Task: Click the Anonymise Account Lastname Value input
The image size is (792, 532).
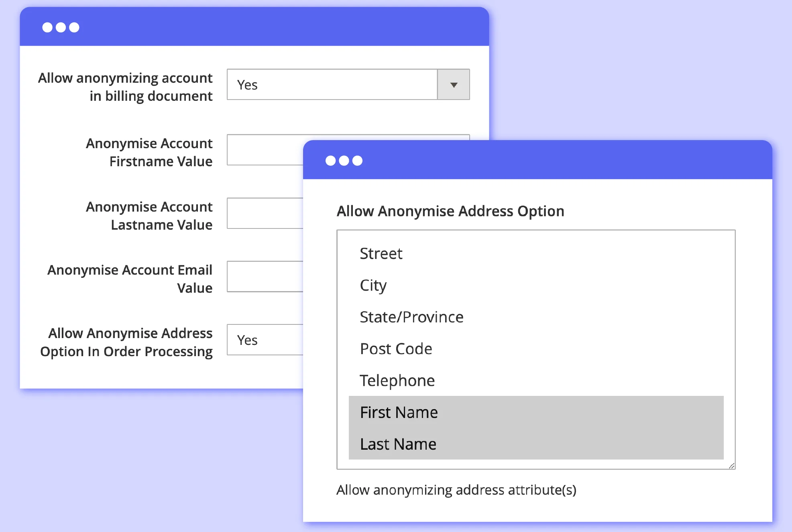Action: point(265,213)
